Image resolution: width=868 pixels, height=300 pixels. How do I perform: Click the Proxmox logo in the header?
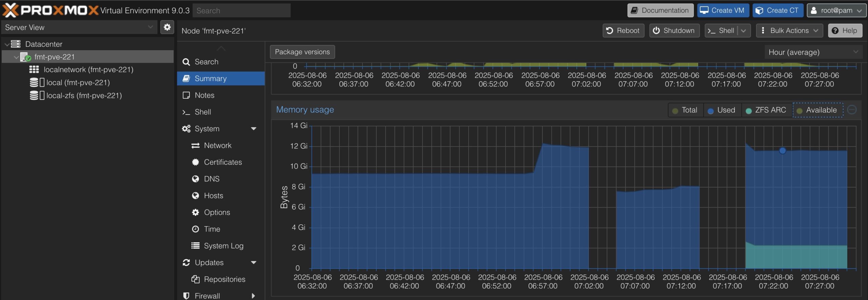coord(50,10)
